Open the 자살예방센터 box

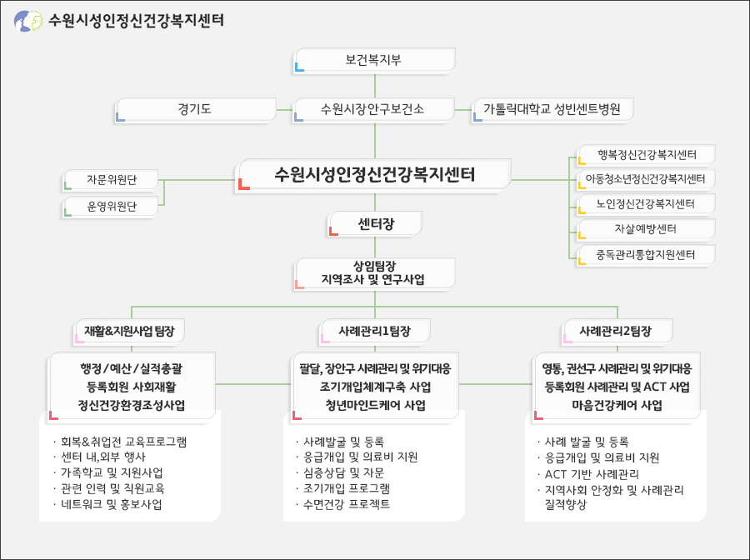pos(646,229)
